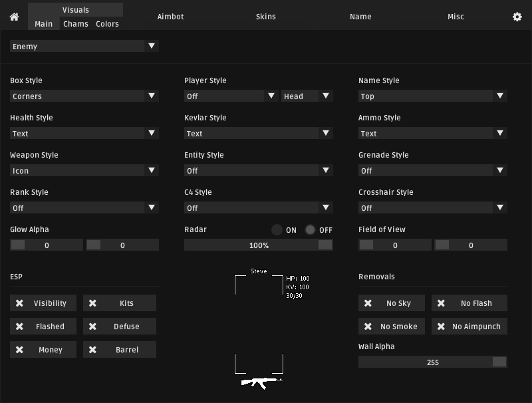The width and height of the screenshot is (532, 403).
Task: Click the Steve name in preview
Action: click(259, 271)
